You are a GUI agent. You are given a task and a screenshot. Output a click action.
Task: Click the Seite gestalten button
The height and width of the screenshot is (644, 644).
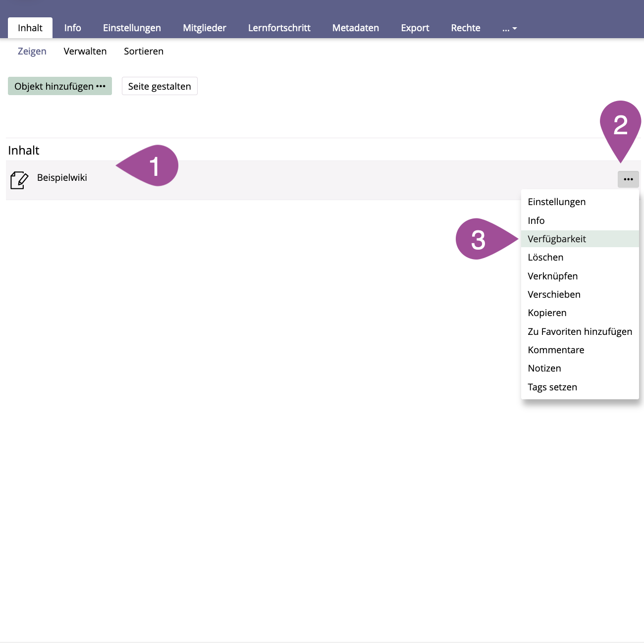coord(160,86)
